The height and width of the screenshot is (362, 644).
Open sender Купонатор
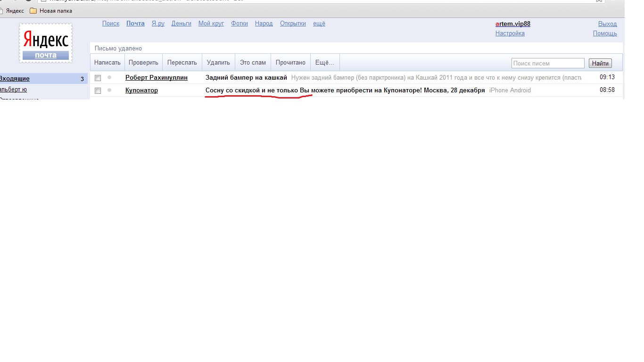[x=141, y=90]
